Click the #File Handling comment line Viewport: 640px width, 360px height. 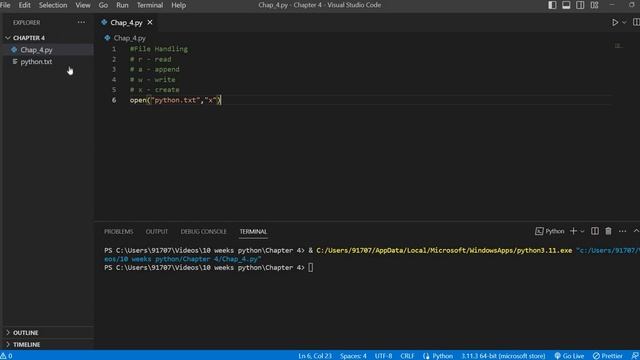pos(159,49)
